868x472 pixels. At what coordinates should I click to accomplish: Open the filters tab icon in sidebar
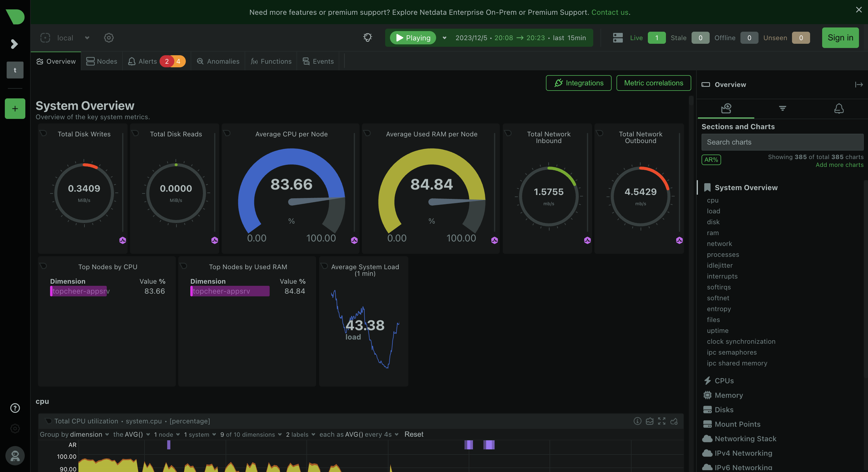782,108
